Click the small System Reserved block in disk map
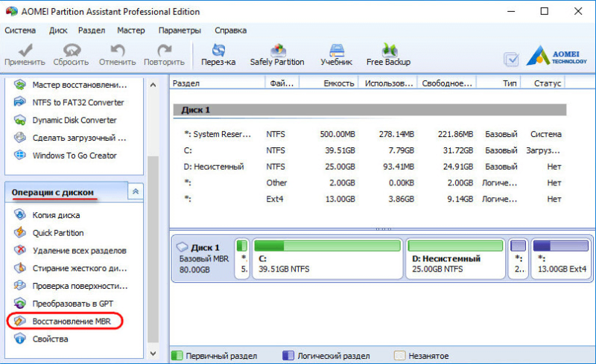Screen dimensions: 596x364 (242, 259)
